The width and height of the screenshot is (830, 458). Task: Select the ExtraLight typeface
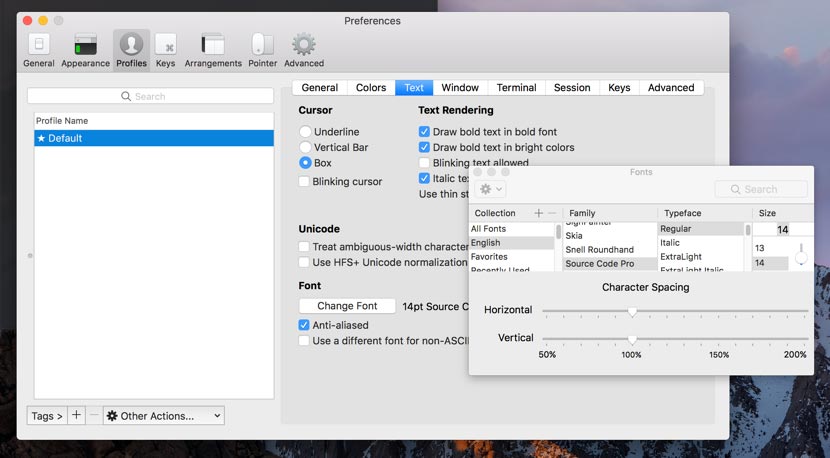[701, 256]
